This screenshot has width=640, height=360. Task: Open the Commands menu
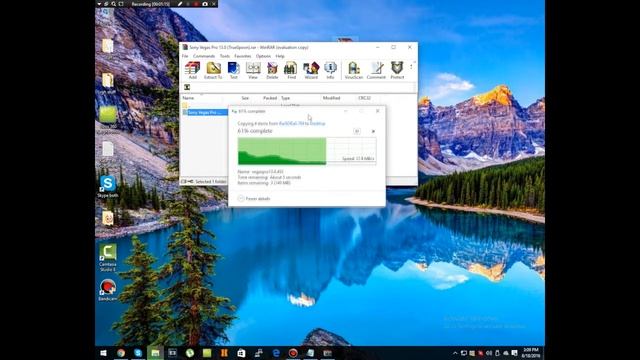(204, 56)
